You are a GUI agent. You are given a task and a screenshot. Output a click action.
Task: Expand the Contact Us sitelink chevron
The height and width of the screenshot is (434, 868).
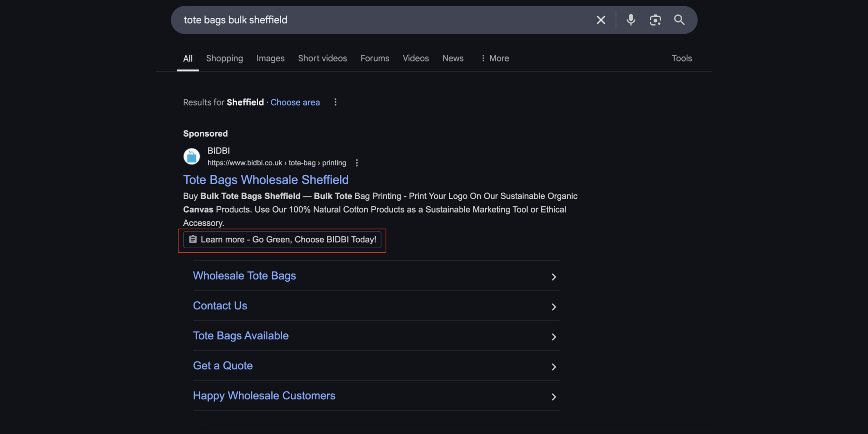click(x=554, y=306)
